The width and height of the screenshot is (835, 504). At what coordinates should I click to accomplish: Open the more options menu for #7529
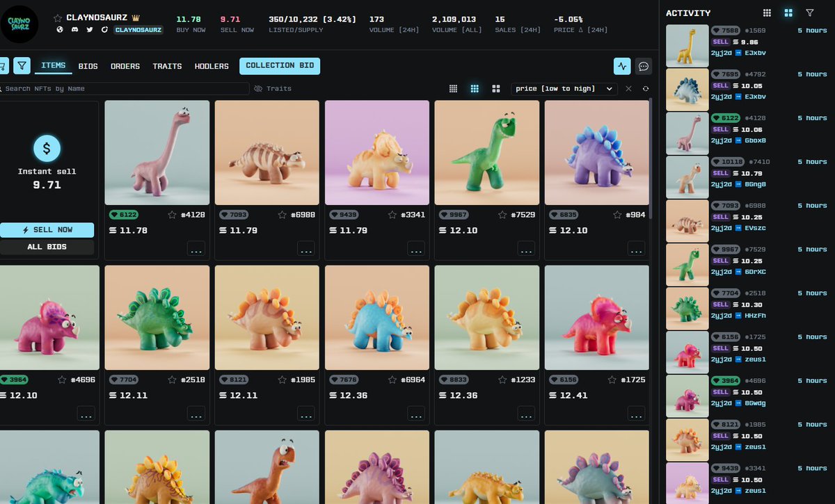click(526, 249)
